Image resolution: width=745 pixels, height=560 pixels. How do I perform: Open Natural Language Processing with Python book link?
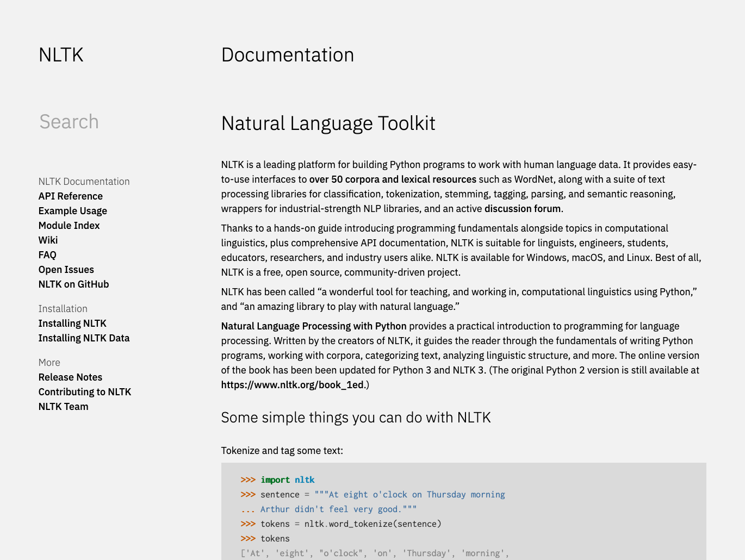coord(313,326)
